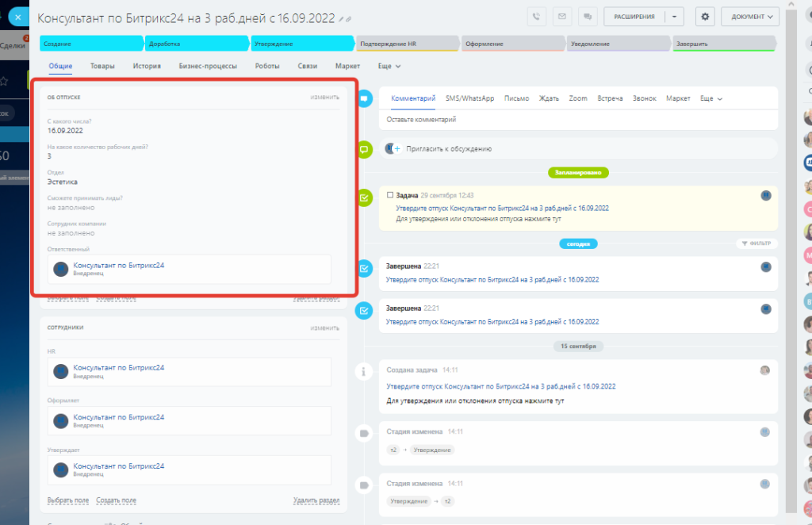Click the РАСШИРЕНИЯ button
The height and width of the screenshot is (525, 812).
pos(634,17)
